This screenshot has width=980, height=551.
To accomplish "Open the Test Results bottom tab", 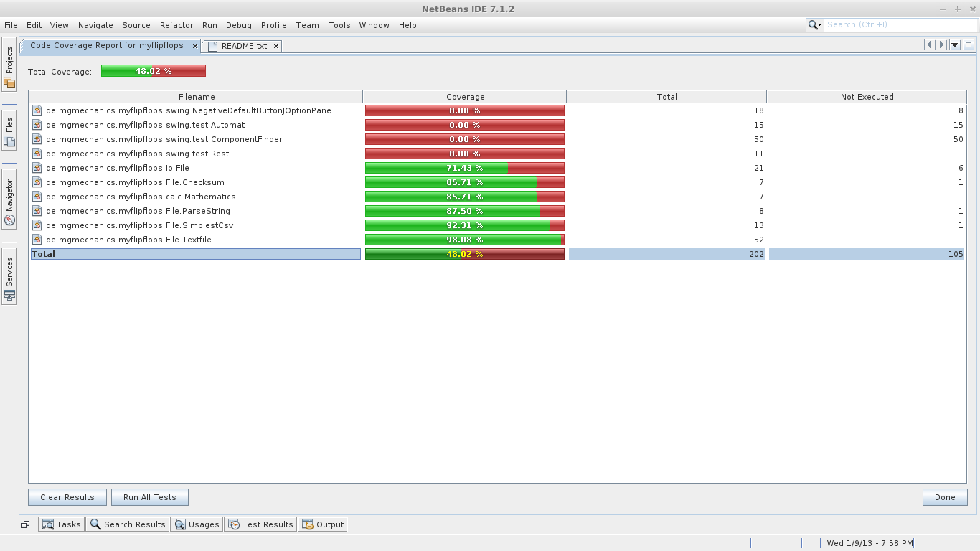I will click(260, 524).
